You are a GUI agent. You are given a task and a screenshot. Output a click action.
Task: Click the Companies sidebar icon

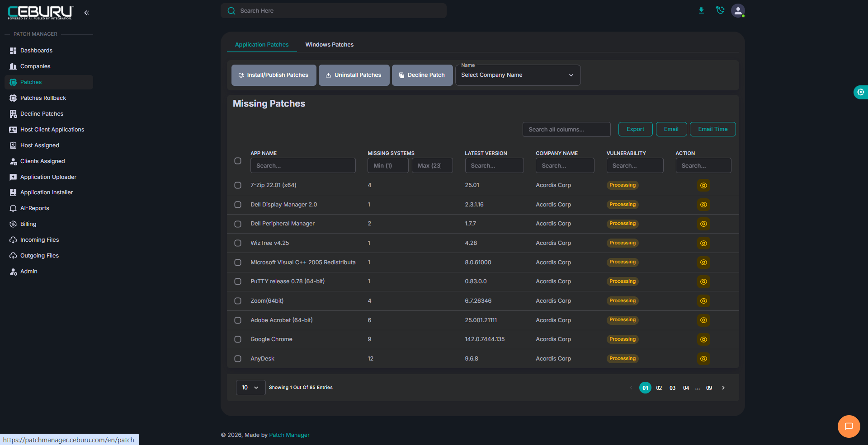[13, 66]
